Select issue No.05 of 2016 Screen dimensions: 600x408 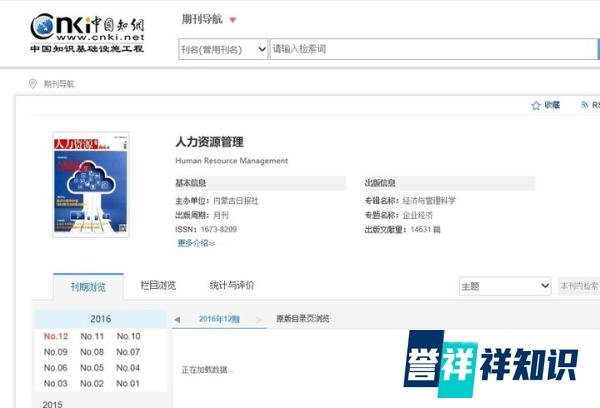point(92,367)
